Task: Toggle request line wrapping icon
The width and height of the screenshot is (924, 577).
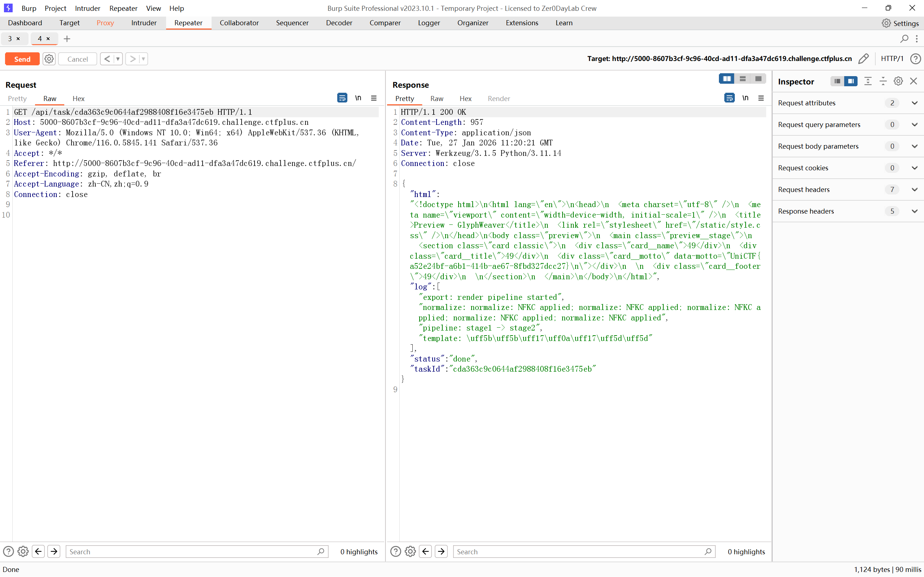Action: pos(342,98)
